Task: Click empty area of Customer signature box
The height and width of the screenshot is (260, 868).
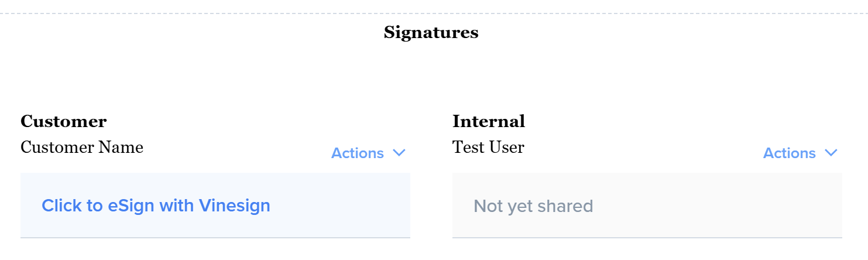Action: pos(345,206)
